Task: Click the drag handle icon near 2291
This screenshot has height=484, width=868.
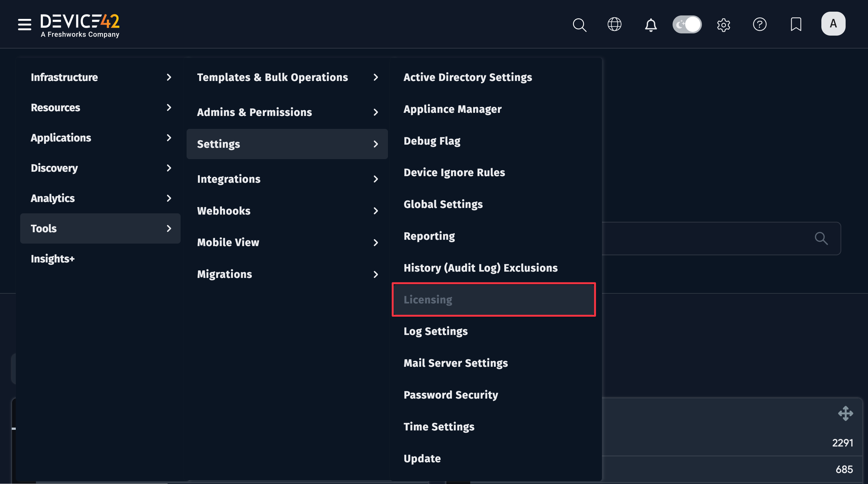Action: tap(846, 414)
